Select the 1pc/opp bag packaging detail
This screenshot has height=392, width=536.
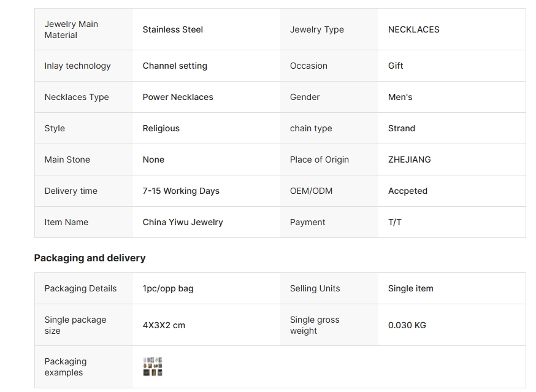click(x=168, y=289)
